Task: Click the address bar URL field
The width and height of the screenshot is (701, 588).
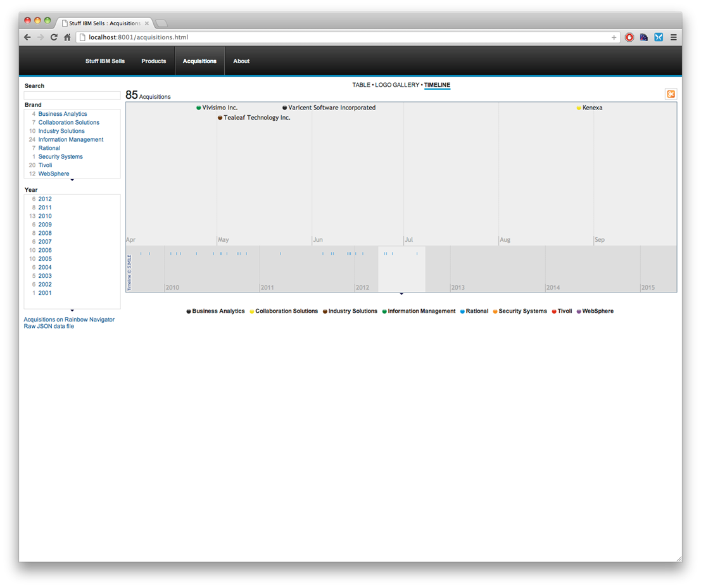Action: pyautogui.click(x=349, y=37)
